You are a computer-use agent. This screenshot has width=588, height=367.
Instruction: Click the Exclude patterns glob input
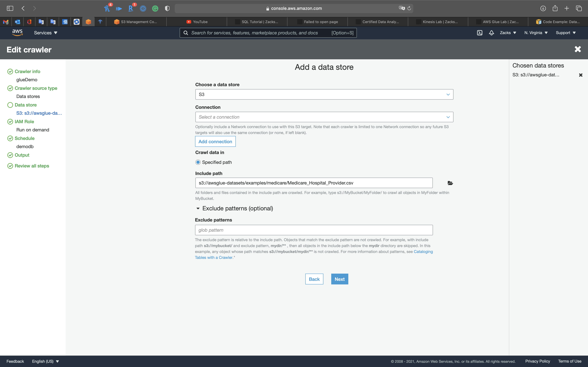[314, 230]
